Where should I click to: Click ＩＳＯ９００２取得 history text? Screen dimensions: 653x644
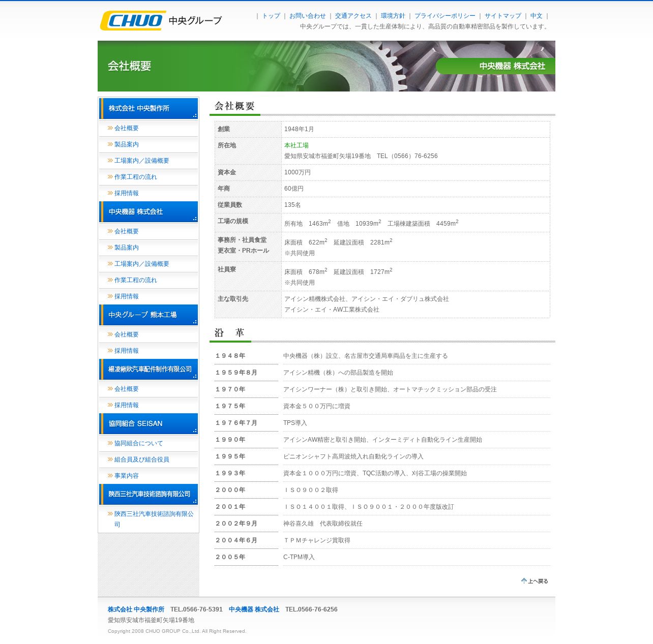click(x=310, y=490)
